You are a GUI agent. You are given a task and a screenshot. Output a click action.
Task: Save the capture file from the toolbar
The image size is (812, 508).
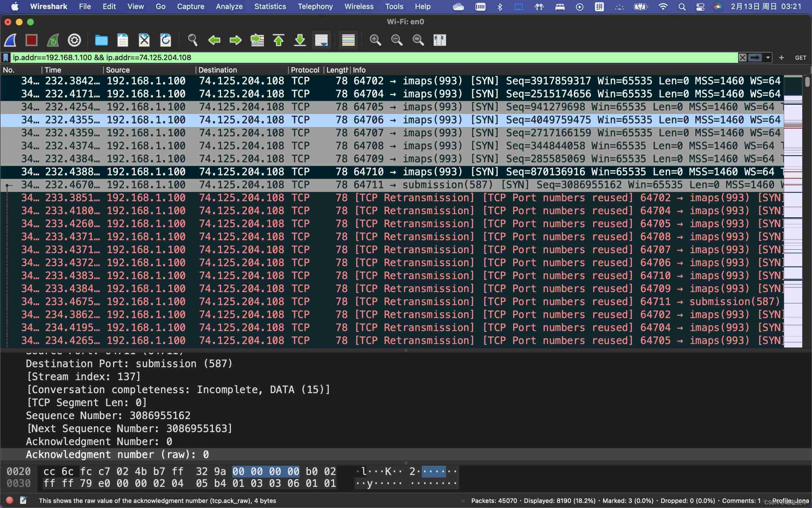point(123,40)
